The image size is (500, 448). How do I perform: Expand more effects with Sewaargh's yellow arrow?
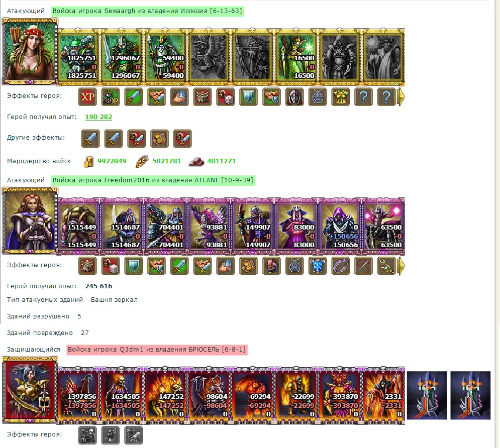coord(401,97)
